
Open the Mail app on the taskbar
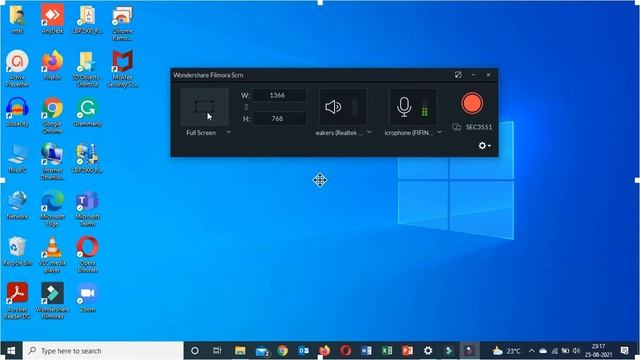point(262,351)
